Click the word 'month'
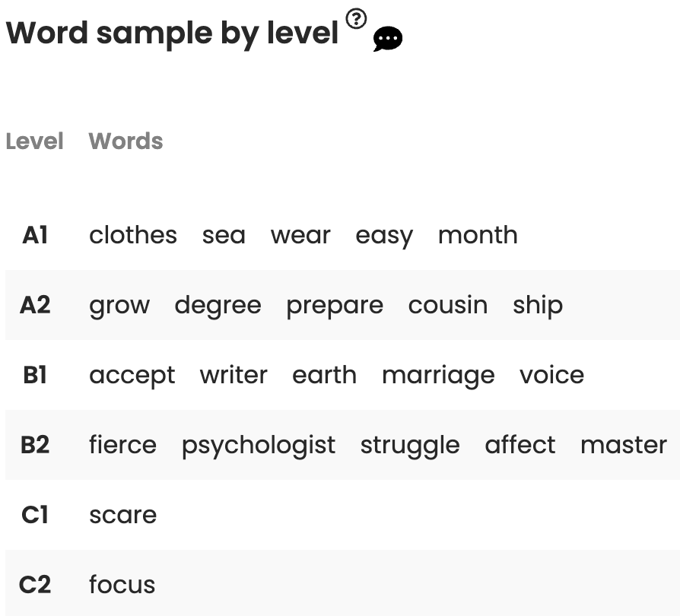Viewport: 680px width, 616px height. pyautogui.click(x=478, y=235)
